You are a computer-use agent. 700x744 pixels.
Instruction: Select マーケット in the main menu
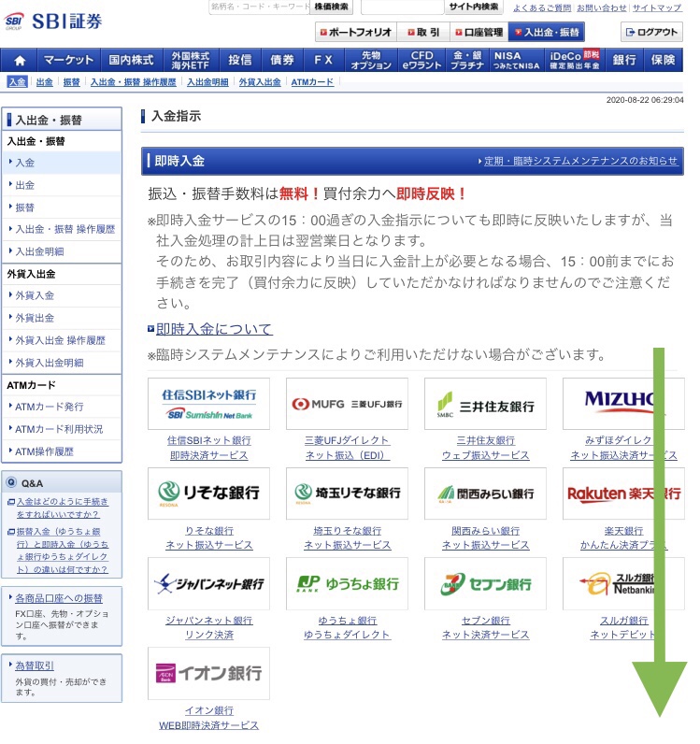(x=69, y=60)
